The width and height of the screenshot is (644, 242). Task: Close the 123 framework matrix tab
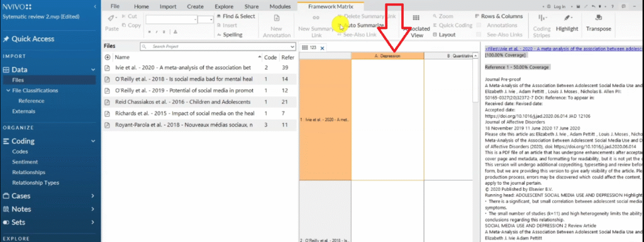(323, 48)
